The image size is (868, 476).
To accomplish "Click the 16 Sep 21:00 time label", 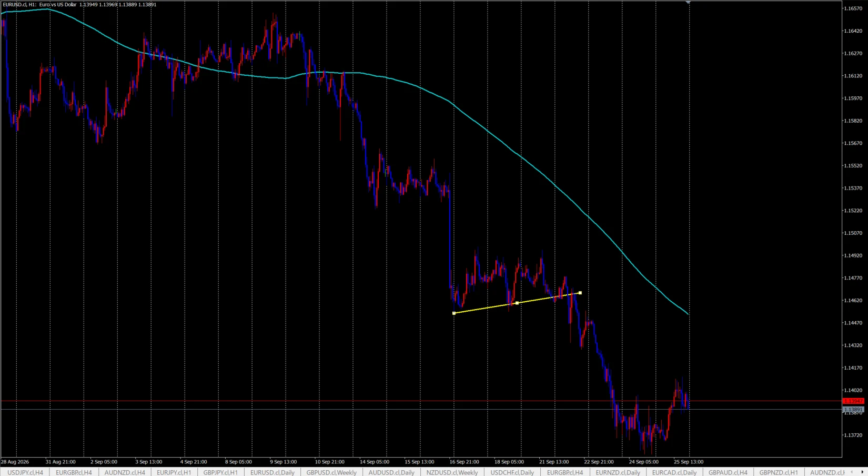I will point(465,462).
